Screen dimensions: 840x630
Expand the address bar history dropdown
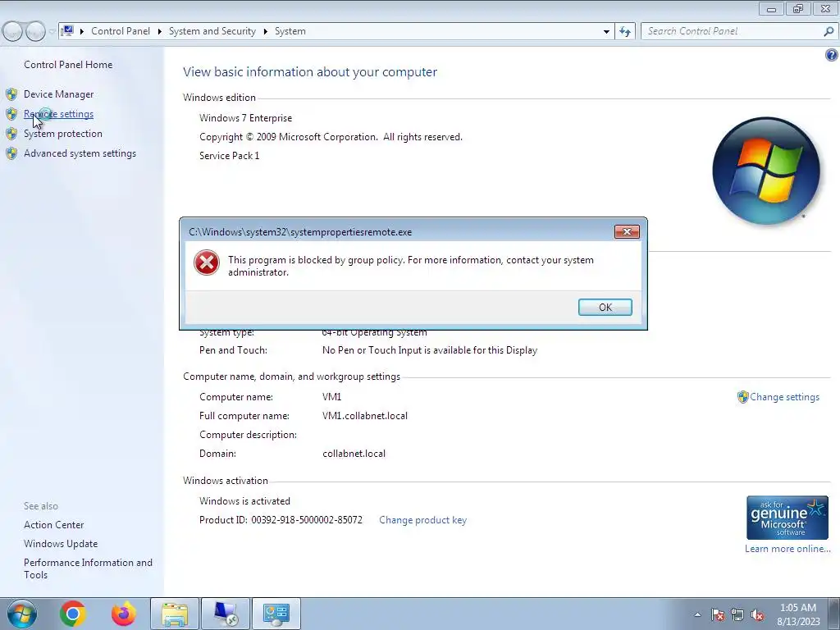pyautogui.click(x=606, y=32)
